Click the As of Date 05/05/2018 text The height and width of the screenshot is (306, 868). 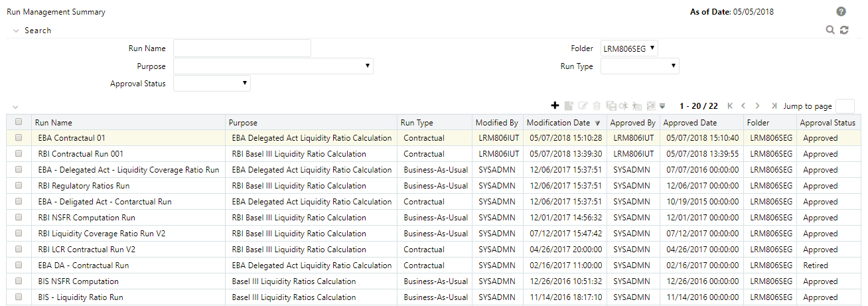coord(732,12)
